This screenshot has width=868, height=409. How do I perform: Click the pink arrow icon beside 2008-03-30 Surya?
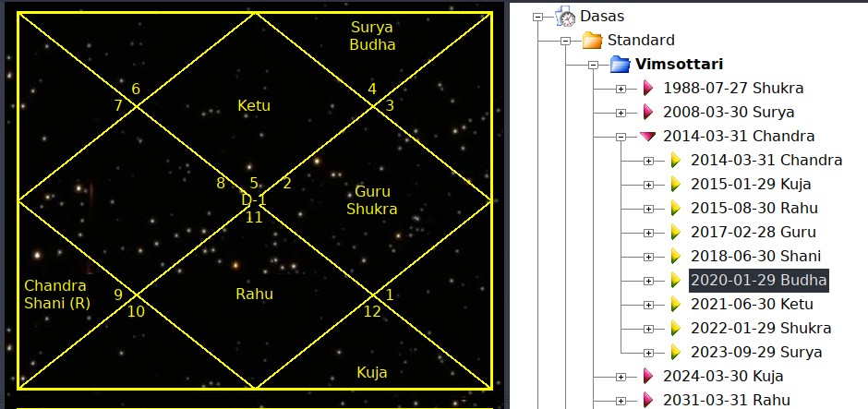click(x=648, y=113)
